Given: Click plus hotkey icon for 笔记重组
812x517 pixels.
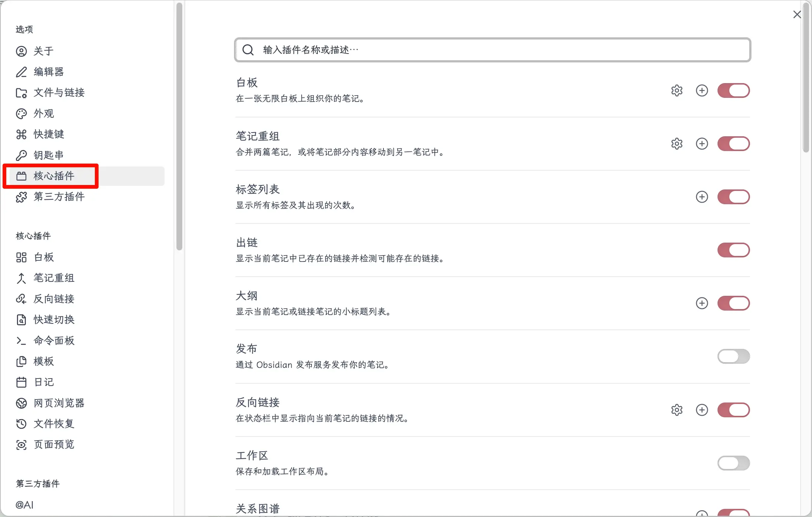Looking at the screenshot, I should click(702, 144).
